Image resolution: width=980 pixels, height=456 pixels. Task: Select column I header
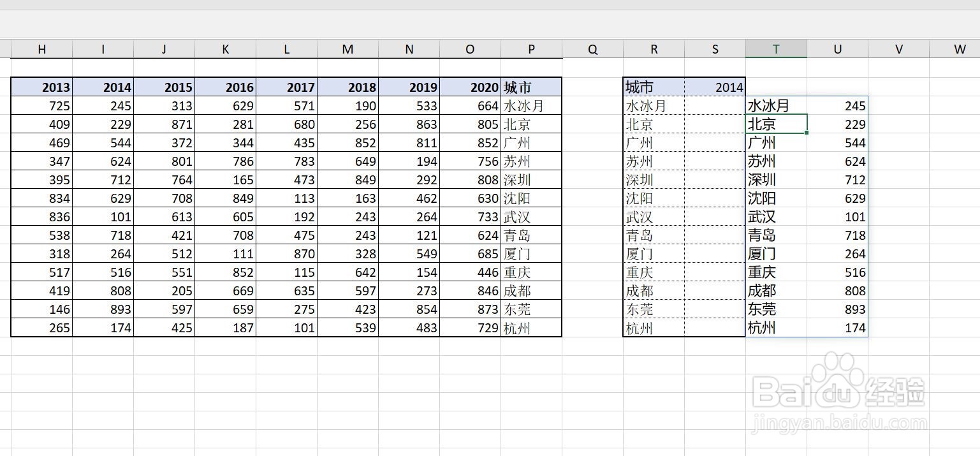103,49
